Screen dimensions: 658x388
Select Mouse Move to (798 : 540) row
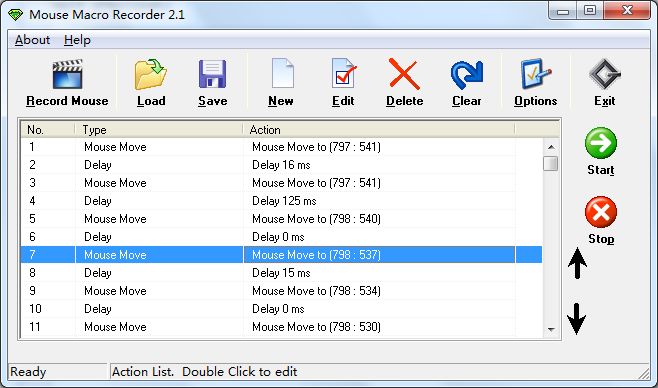(x=281, y=219)
